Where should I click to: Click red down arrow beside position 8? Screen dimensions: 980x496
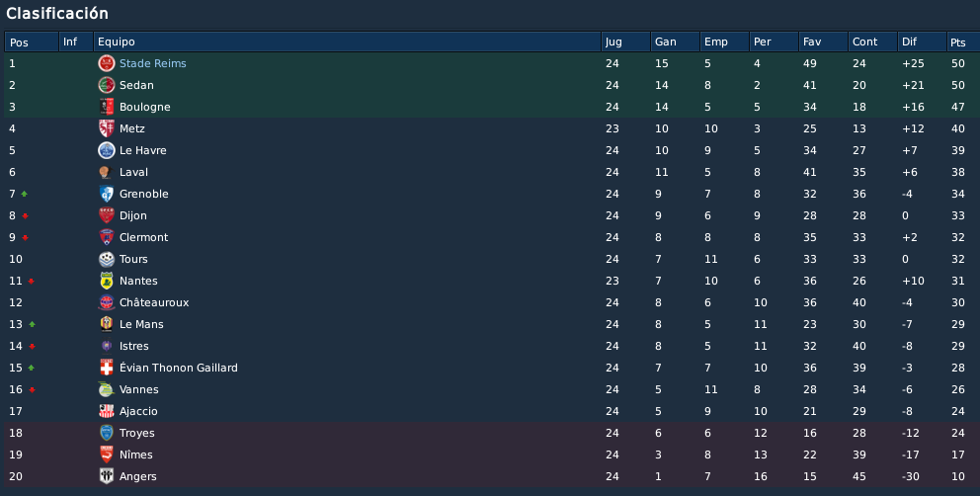25,215
